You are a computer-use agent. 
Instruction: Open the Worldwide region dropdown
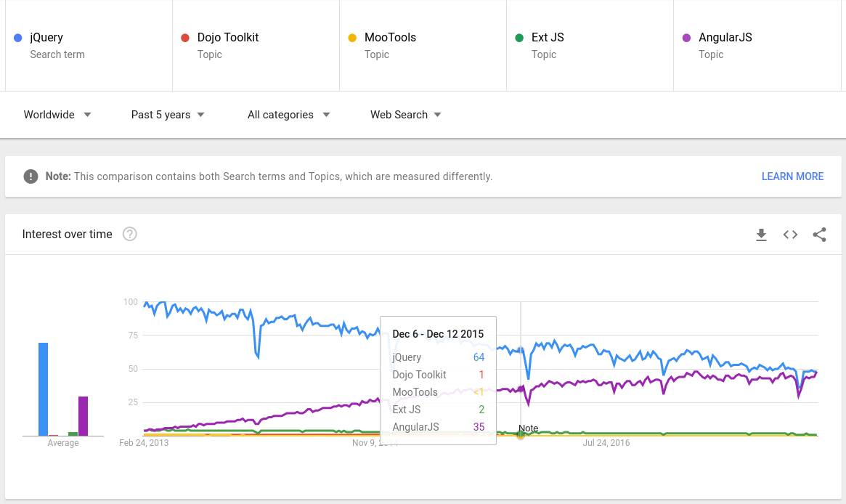pyautogui.click(x=57, y=115)
